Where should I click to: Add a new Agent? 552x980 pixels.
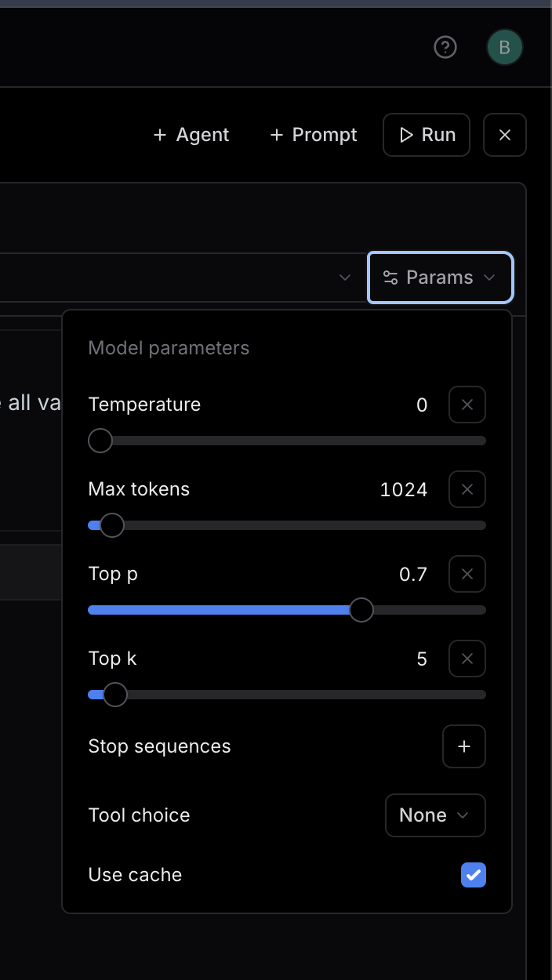click(191, 135)
